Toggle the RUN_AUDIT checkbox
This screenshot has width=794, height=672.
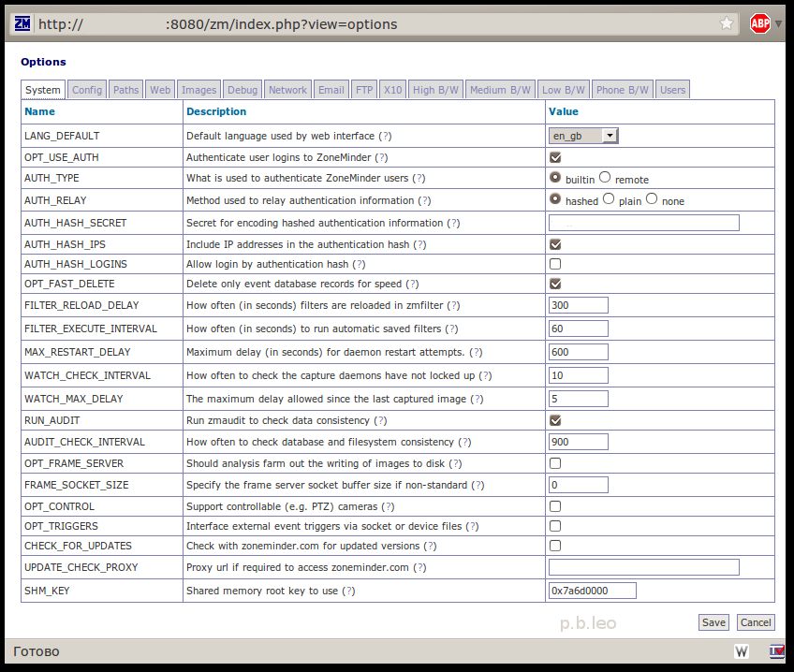click(555, 420)
